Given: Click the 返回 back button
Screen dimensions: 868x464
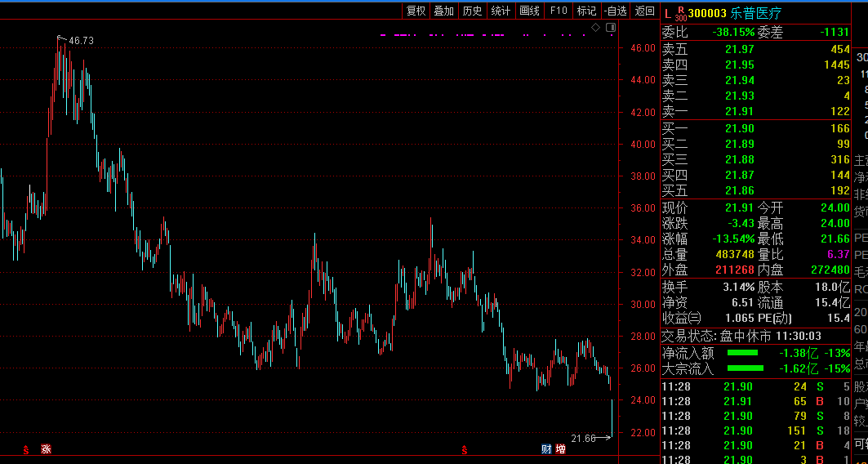Looking at the screenshot, I should 645,11.
